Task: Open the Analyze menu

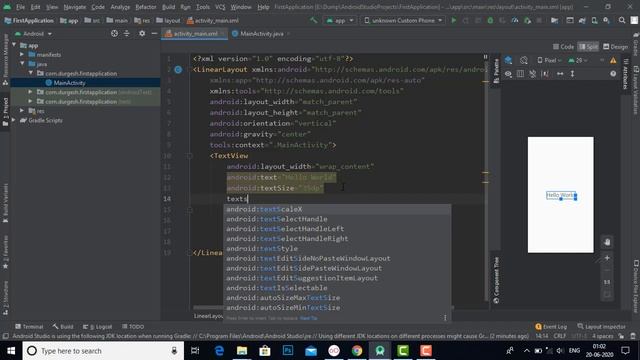Action: pyautogui.click(x=120, y=7)
